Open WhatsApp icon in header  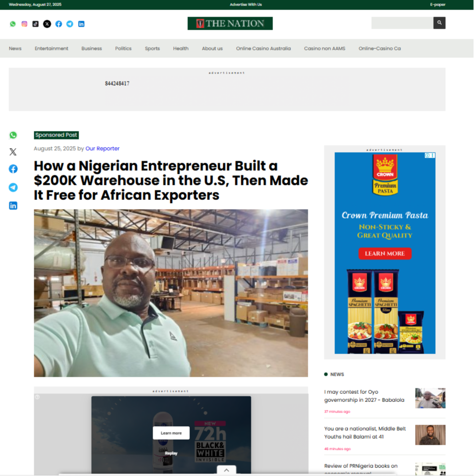[13, 24]
